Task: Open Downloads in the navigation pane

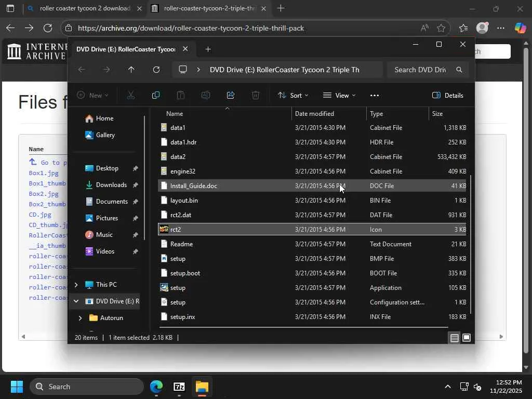Action: click(105, 185)
